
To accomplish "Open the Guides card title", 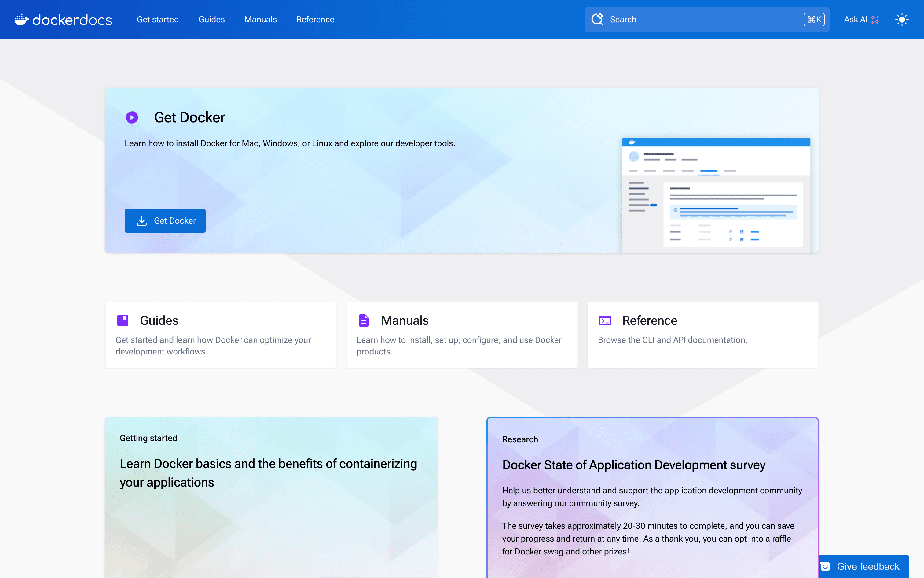I will coord(159,320).
